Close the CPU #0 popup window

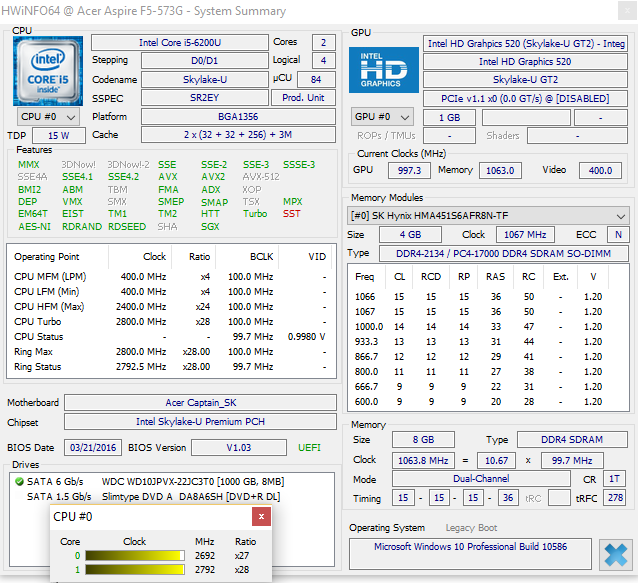click(x=261, y=517)
